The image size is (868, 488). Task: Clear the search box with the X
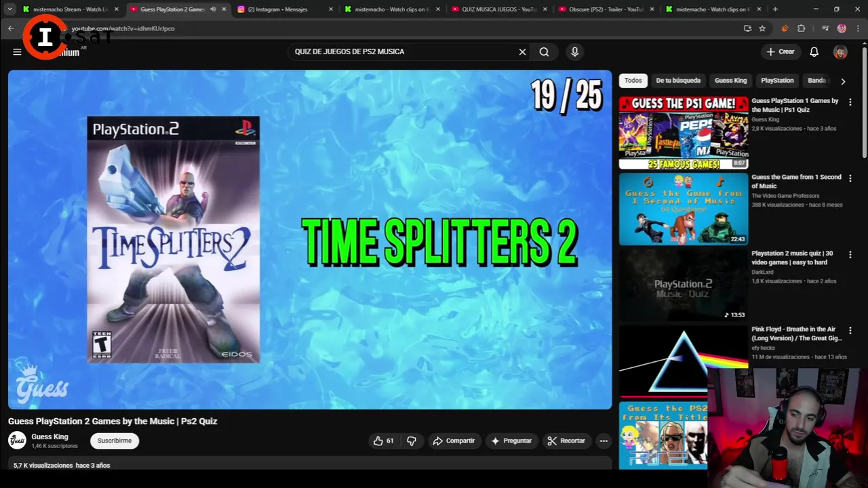click(522, 52)
